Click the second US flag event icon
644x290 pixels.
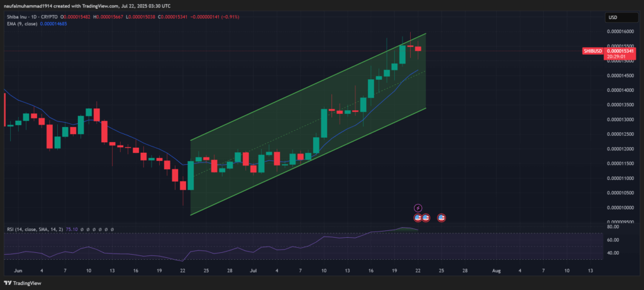(x=426, y=218)
